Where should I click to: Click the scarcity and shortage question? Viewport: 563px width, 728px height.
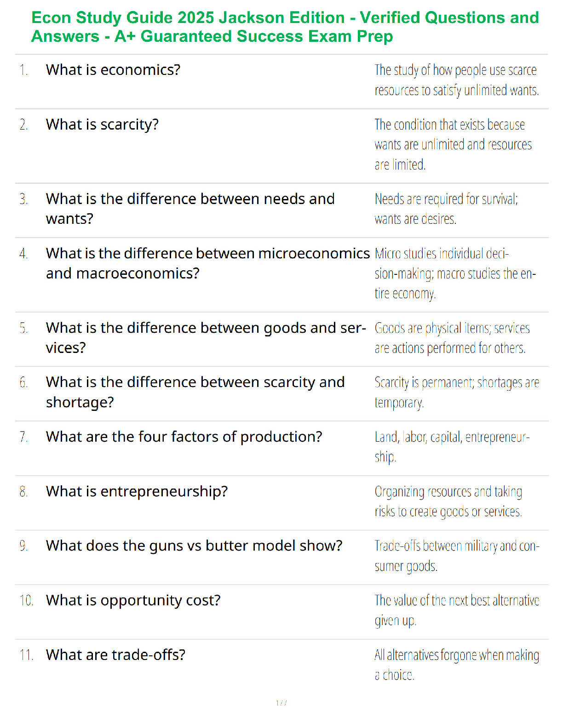(195, 392)
